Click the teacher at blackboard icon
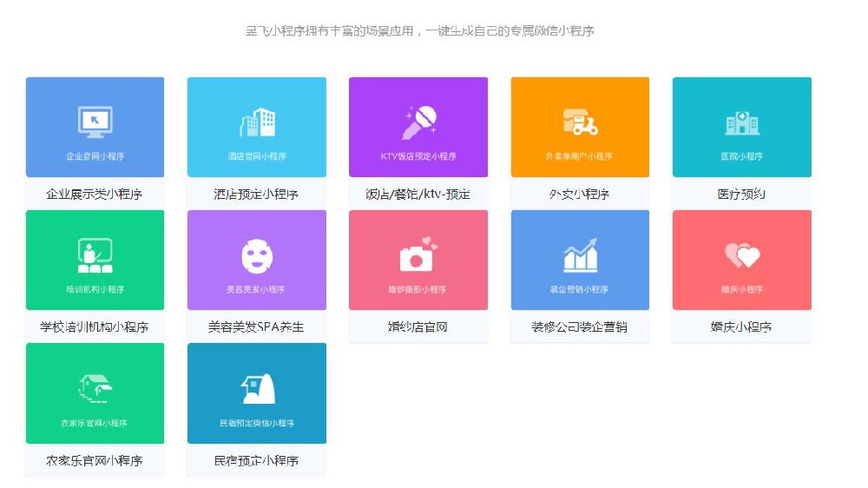The width and height of the screenshot is (868, 488). tap(95, 255)
